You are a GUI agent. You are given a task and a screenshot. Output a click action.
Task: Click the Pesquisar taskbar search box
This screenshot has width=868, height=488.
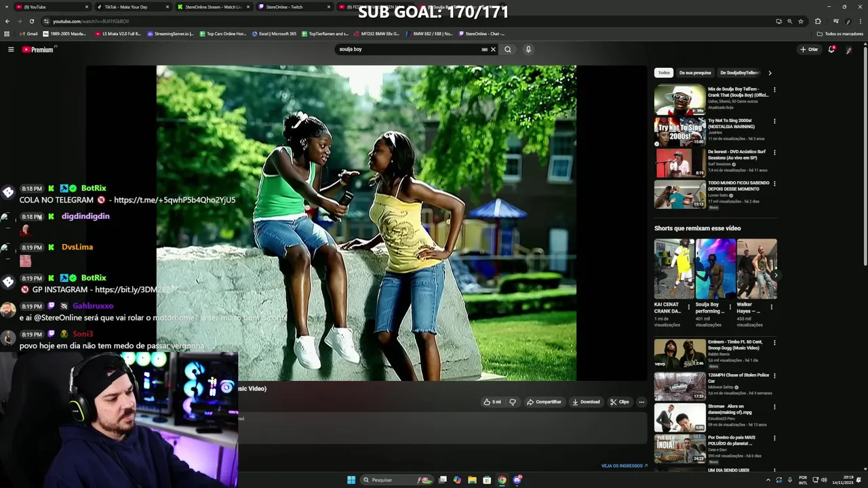click(x=397, y=480)
